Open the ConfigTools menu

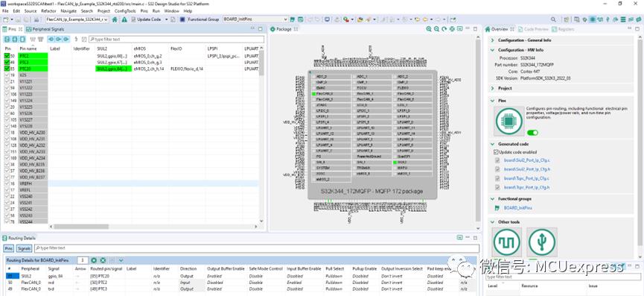(125, 10)
